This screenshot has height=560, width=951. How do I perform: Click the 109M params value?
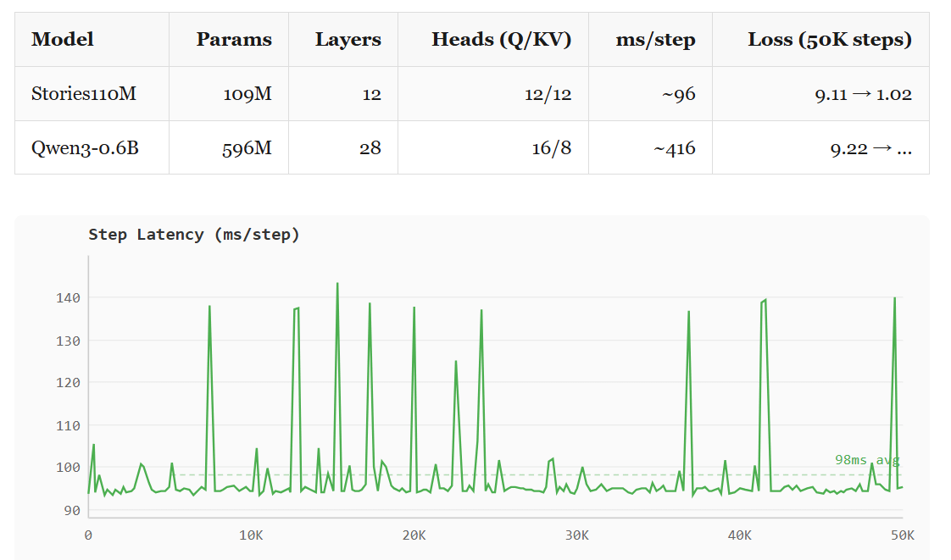tap(247, 94)
